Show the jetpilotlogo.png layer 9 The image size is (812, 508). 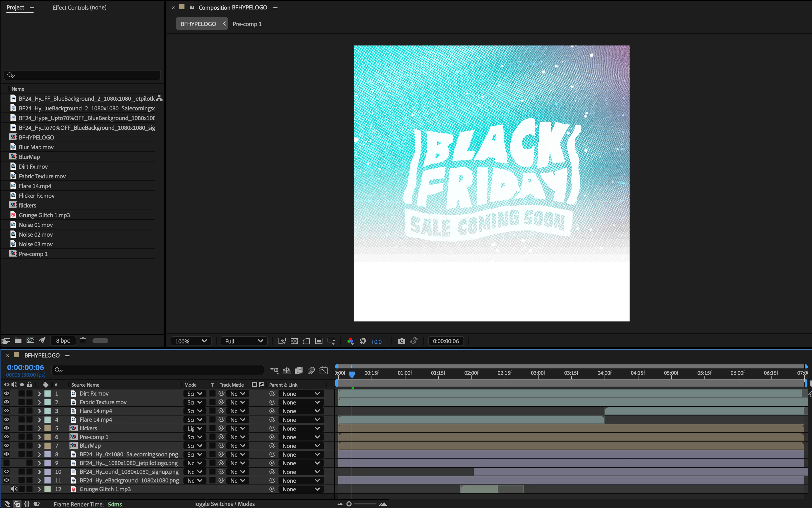(6, 463)
